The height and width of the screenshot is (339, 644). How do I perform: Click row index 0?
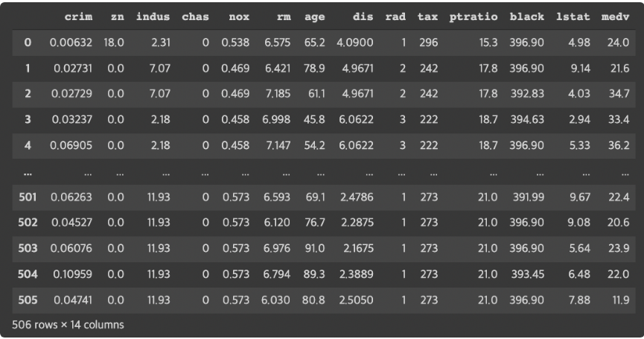point(28,42)
